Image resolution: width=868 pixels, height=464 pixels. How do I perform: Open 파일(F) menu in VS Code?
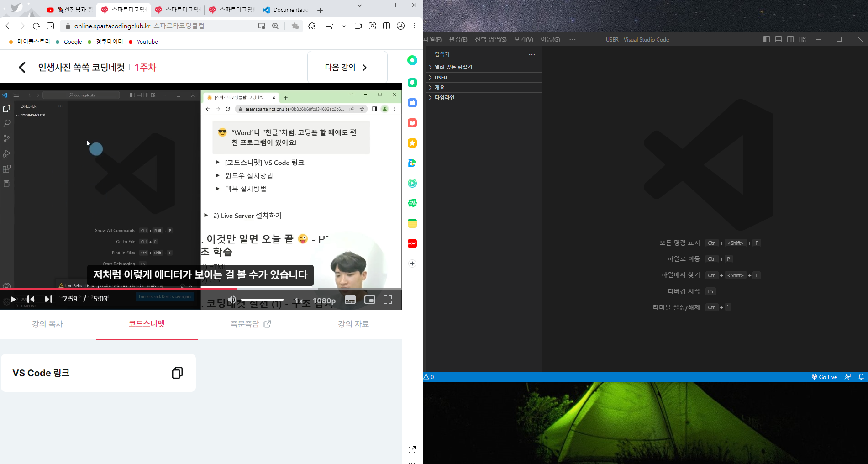[432, 40]
